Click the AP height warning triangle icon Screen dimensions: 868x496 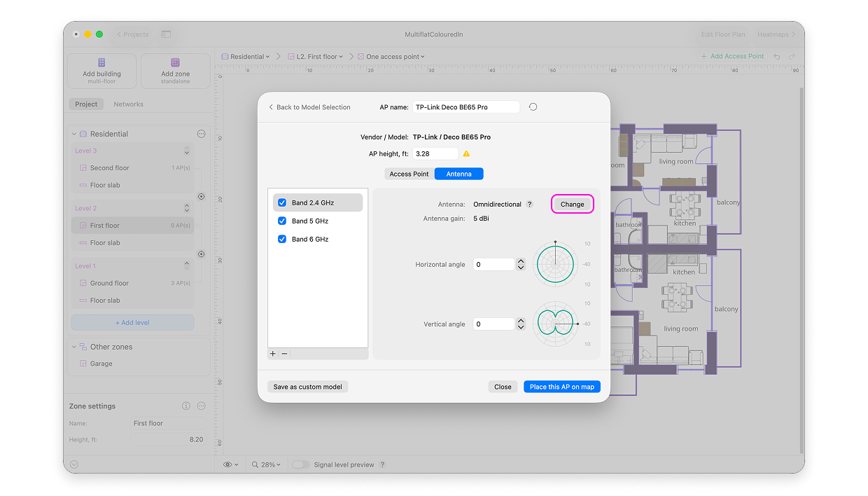tap(466, 153)
